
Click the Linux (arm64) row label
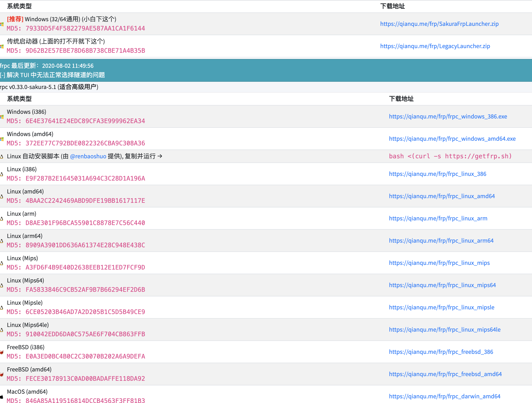tap(25, 236)
